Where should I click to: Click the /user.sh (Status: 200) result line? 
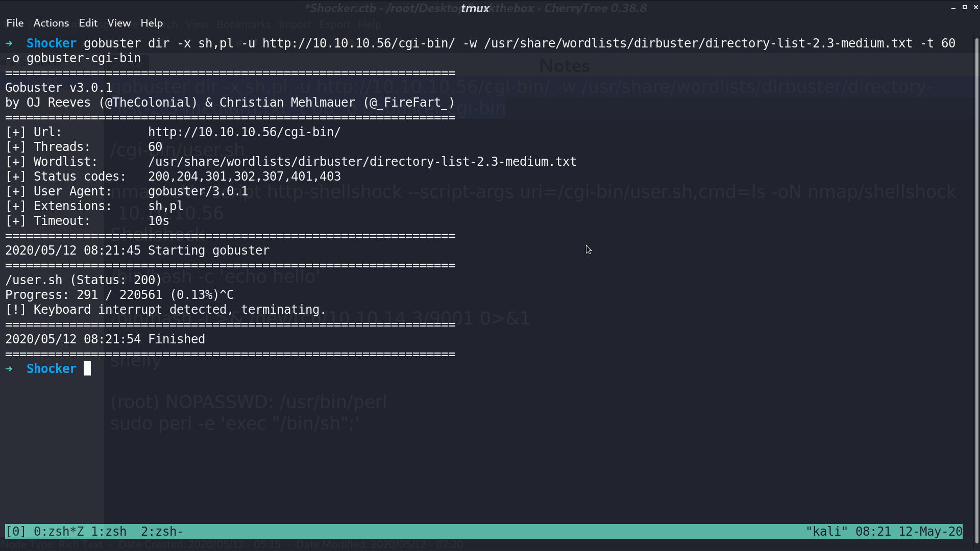83,280
